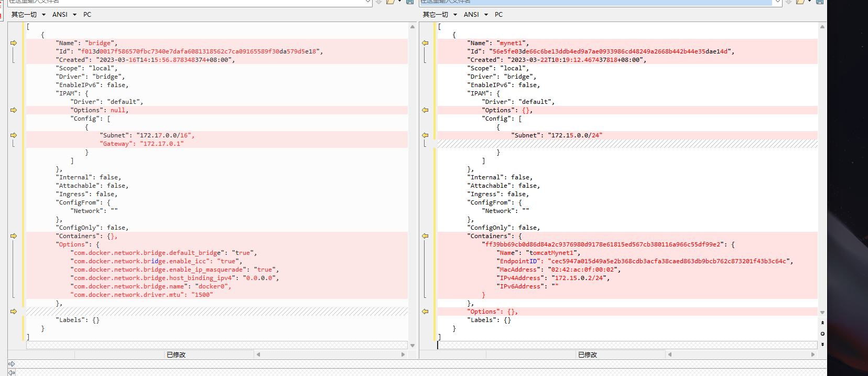Copy left "Options": null line to right
This screenshot has width=868, height=376.
[14, 110]
